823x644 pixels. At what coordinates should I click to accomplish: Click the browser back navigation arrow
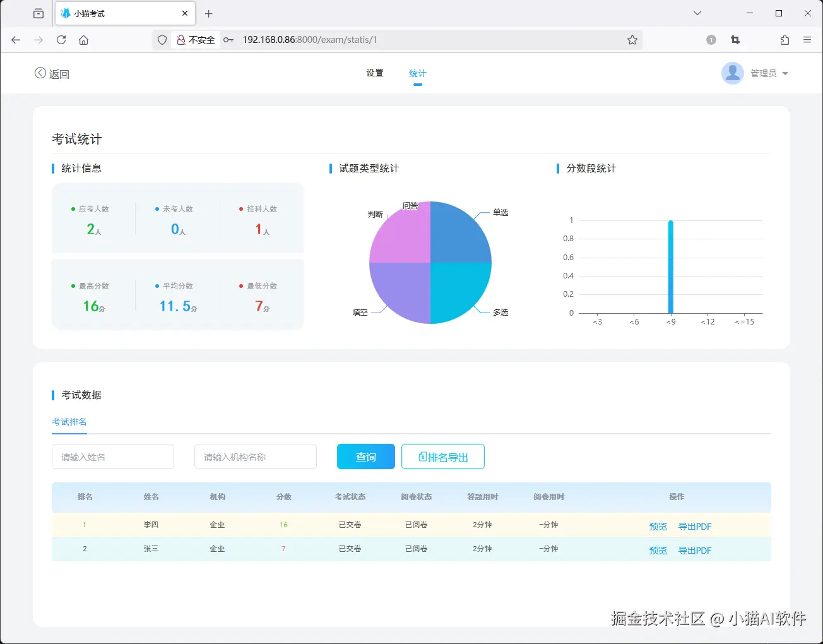pyautogui.click(x=15, y=40)
